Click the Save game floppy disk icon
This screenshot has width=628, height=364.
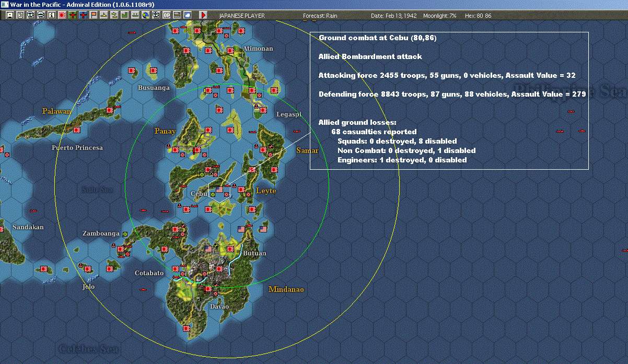tap(10, 15)
